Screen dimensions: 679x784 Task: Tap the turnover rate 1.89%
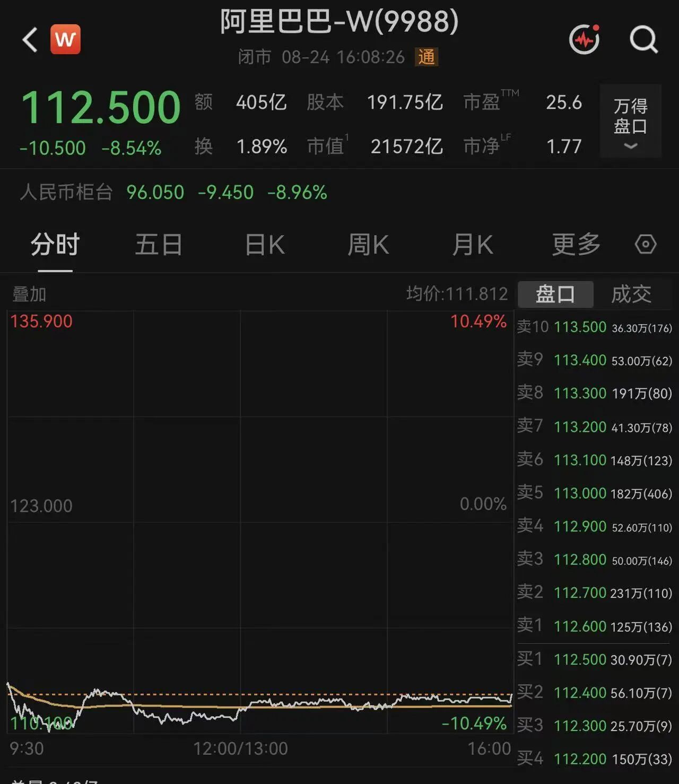click(x=262, y=146)
